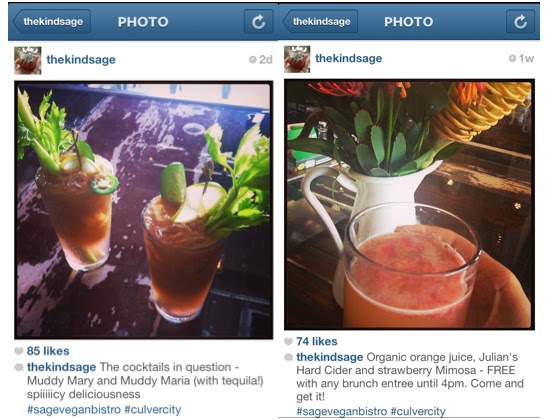This screenshot has width=552, height=420.
Task: Open thekindsage username in right header
Action: click(x=349, y=58)
